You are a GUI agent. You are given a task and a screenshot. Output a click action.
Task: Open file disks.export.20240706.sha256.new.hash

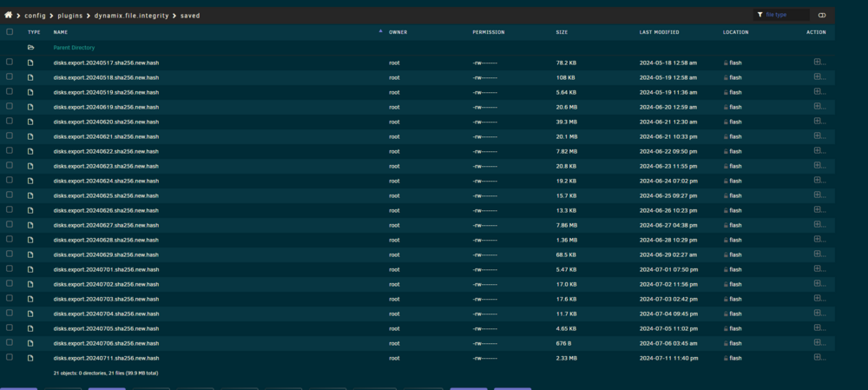[x=106, y=343]
